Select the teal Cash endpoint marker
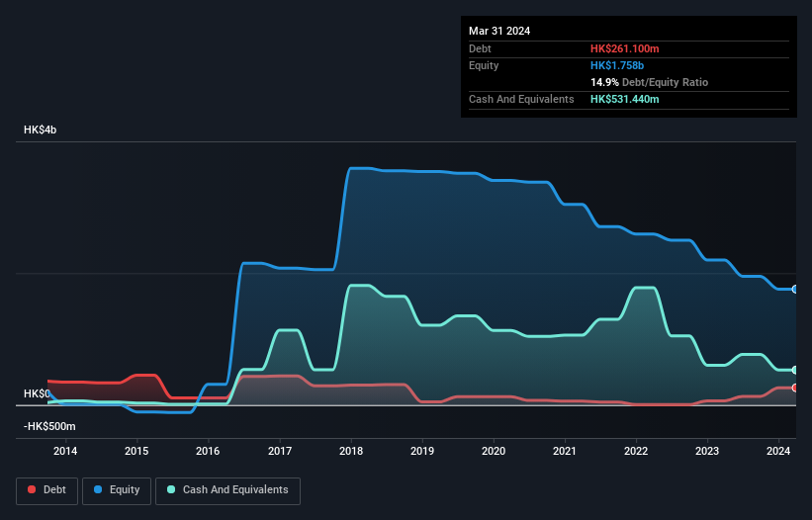The height and width of the screenshot is (520, 812). (795, 370)
